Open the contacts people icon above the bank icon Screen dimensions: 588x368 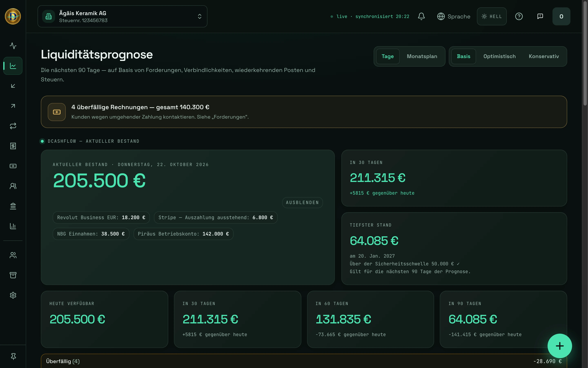[x=13, y=186]
